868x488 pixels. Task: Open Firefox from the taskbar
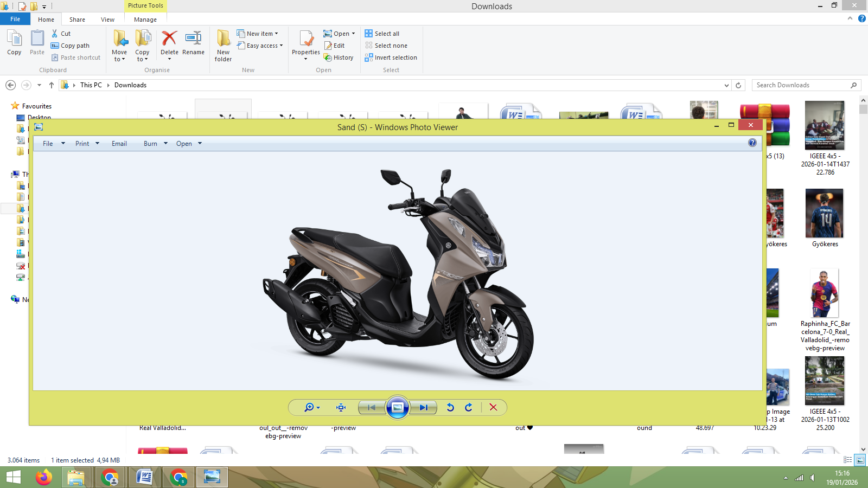point(44,477)
